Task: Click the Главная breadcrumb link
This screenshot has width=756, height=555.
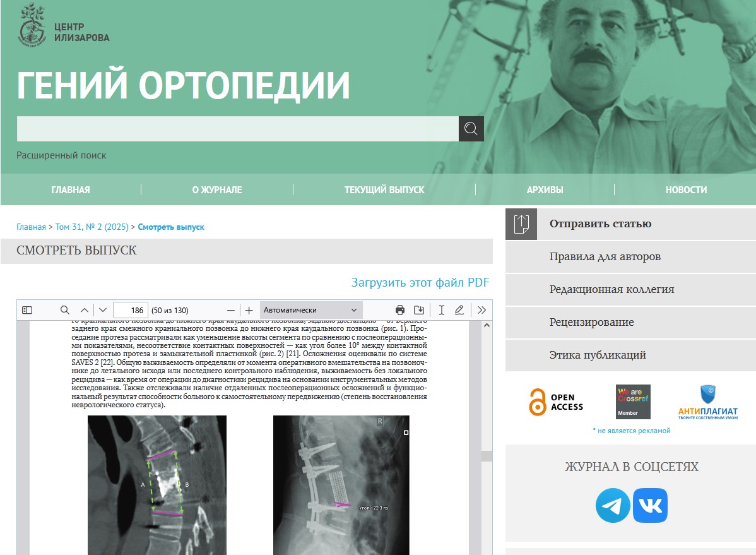Action: 32,227
